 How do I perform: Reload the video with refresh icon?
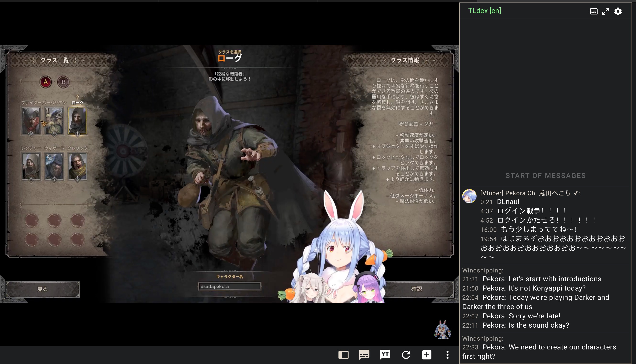coord(406,355)
